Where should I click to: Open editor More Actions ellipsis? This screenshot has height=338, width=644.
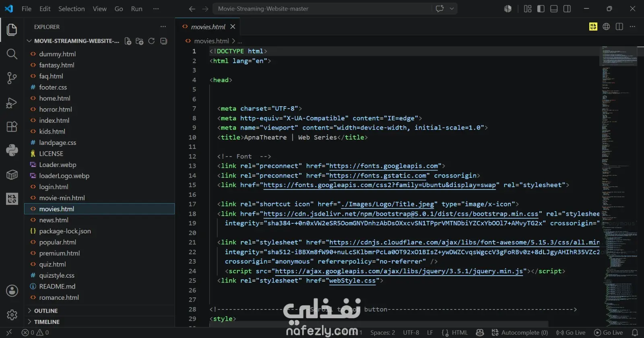(632, 27)
